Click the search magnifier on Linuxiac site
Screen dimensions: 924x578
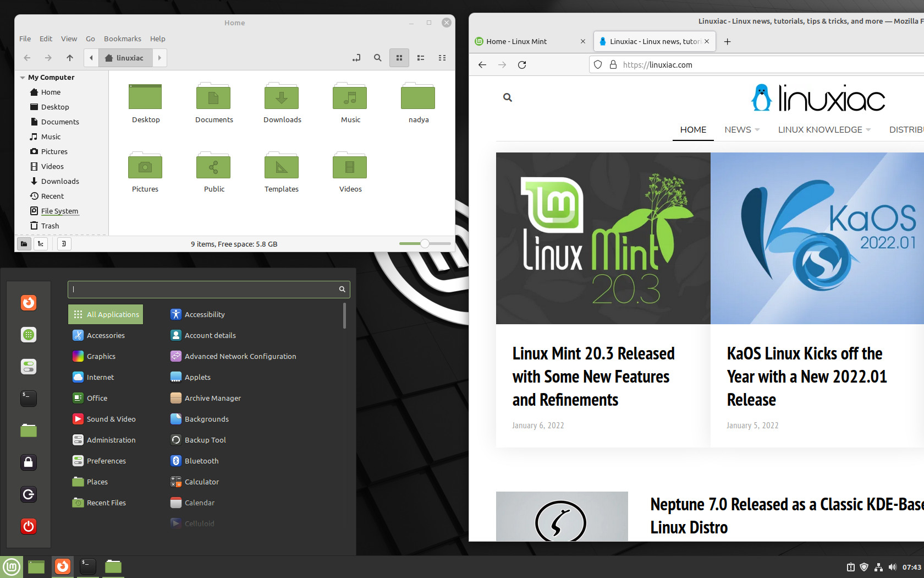coord(508,97)
